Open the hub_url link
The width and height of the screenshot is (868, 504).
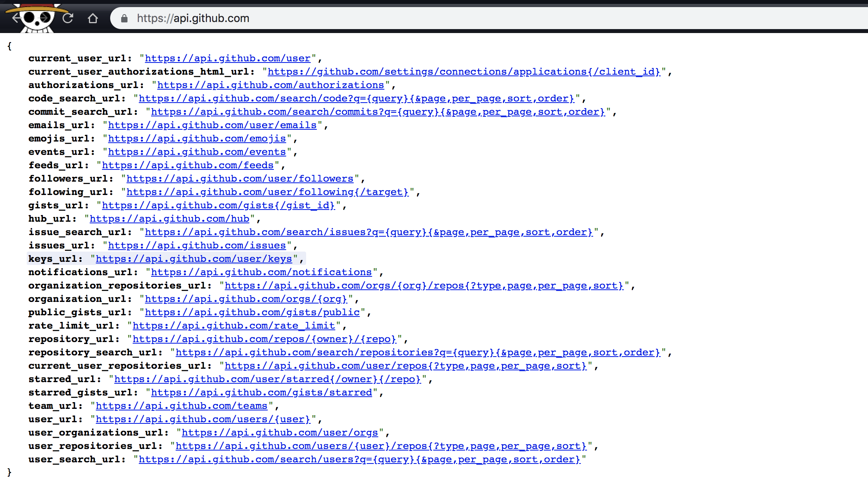click(x=169, y=219)
